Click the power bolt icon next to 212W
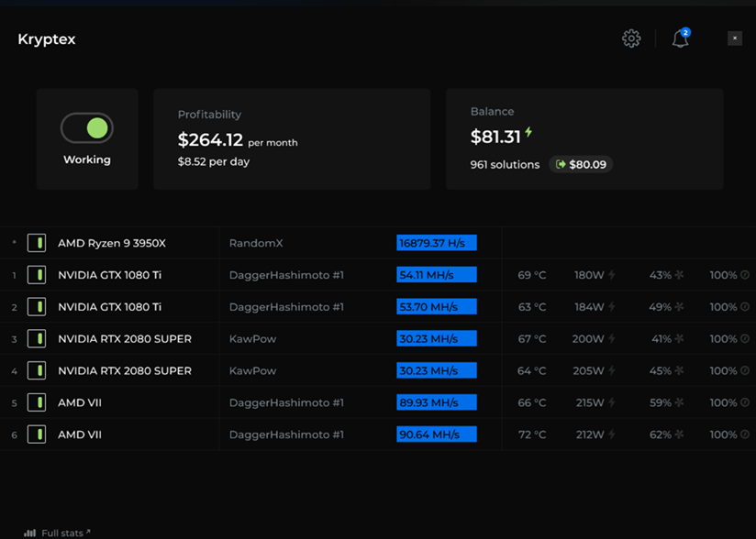Screen dimensions: 756x539 612,434
